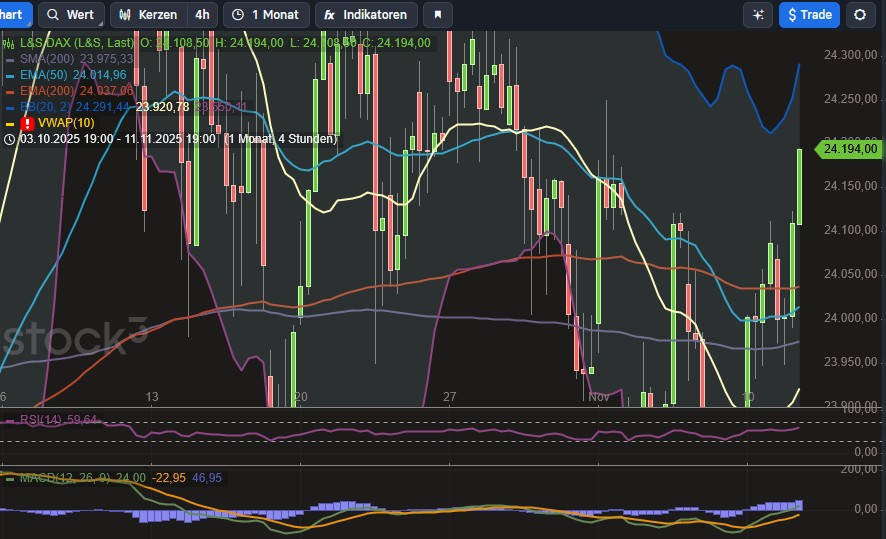
Task: Open the Wert symbol search
Action: point(70,15)
